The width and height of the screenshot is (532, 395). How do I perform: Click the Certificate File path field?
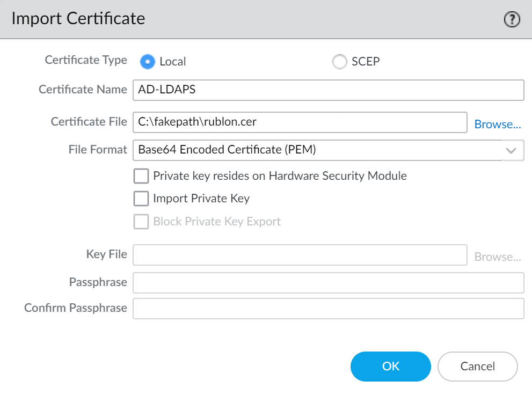pyautogui.click(x=300, y=122)
